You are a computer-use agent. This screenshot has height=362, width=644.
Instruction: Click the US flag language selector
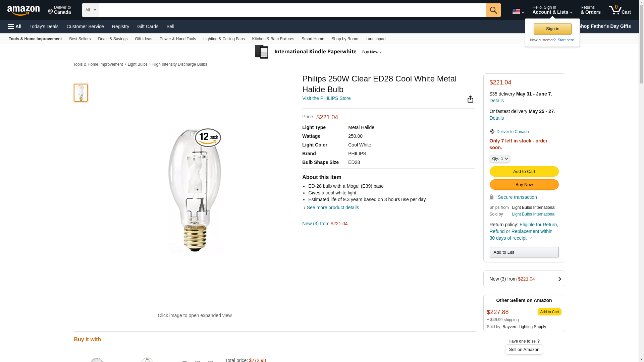pyautogui.click(x=518, y=11)
